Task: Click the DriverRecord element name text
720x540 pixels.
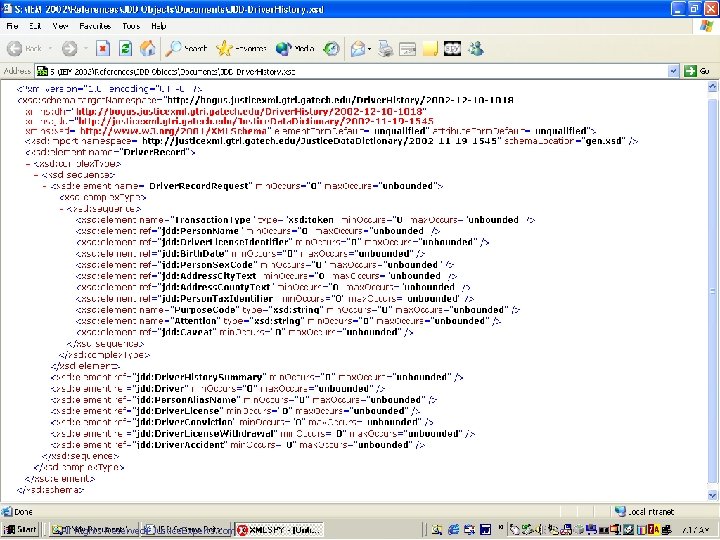Action: pyautogui.click(x=156, y=152)
